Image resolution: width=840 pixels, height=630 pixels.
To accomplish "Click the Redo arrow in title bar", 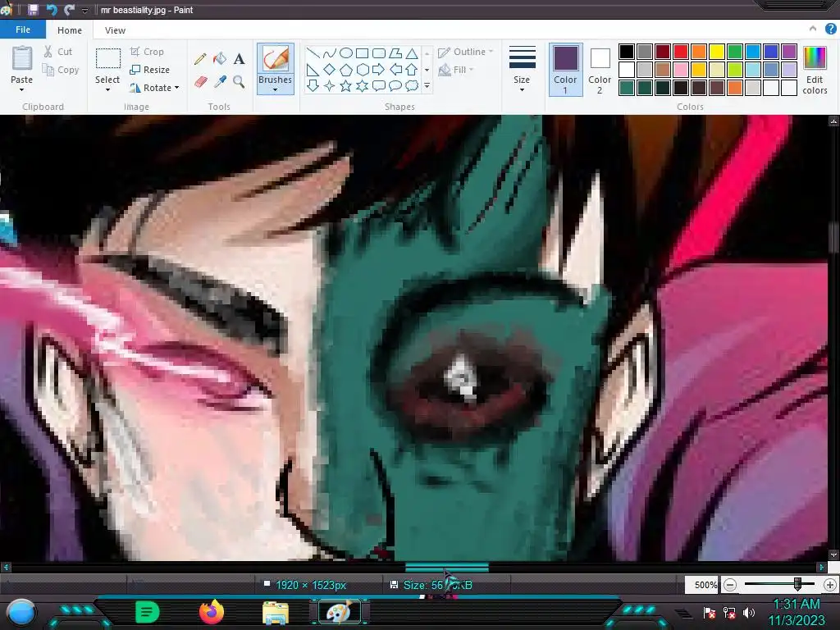I will pyautogui.click(x=69, y=10).
